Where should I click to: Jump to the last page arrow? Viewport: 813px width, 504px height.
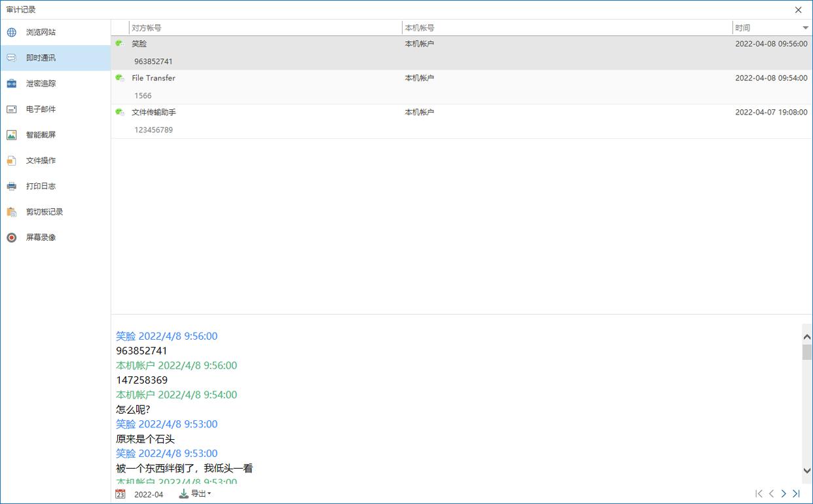797,494
